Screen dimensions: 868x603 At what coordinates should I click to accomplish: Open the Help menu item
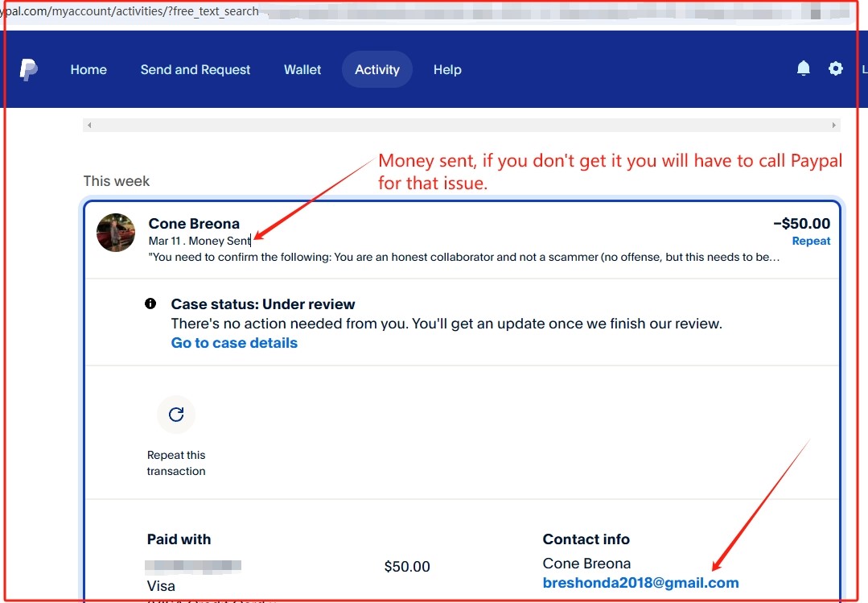[447, 70]
